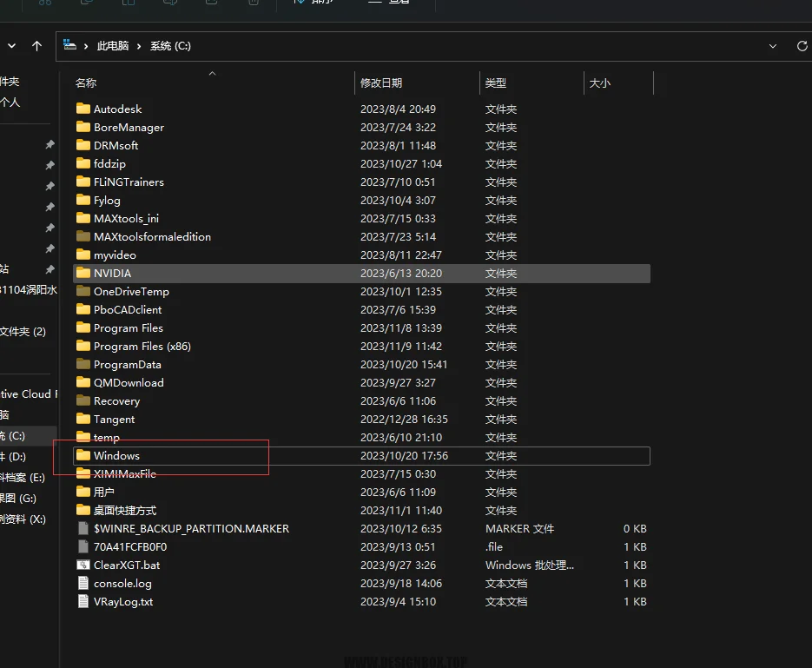This screenshot has width=812, height=668.
Task: Click the VRayLog.txt text file icon
Action: click(x=83, y=601)
